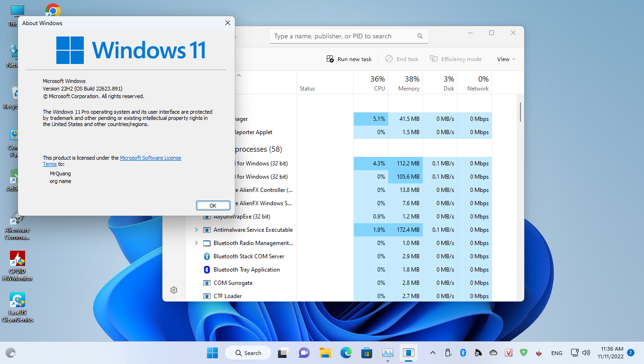
Task: Click the 172.4 MB memory cell
Action: (x=405, y=230)
